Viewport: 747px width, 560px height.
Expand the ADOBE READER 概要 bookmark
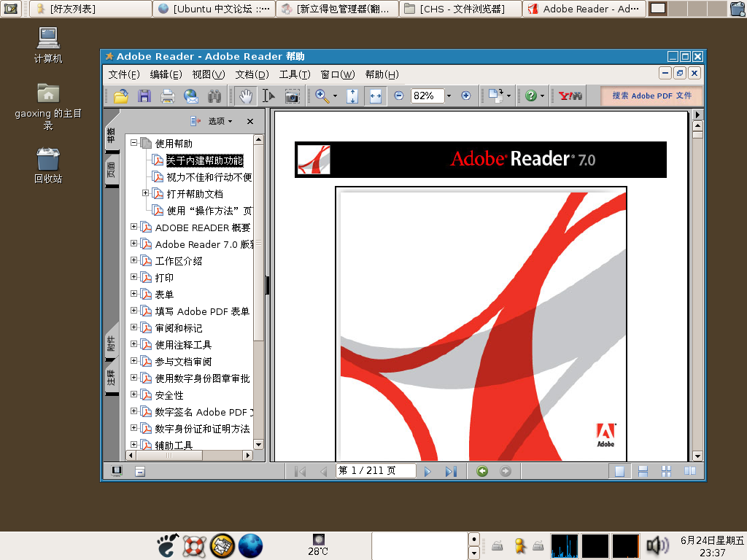point(134,227)
